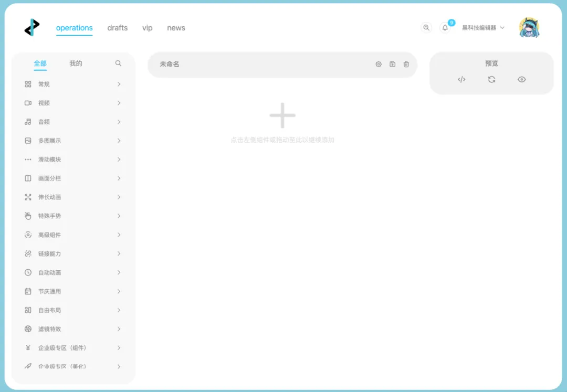
Task: Open notifications bell icon
Action: click(x=445, y=28)
